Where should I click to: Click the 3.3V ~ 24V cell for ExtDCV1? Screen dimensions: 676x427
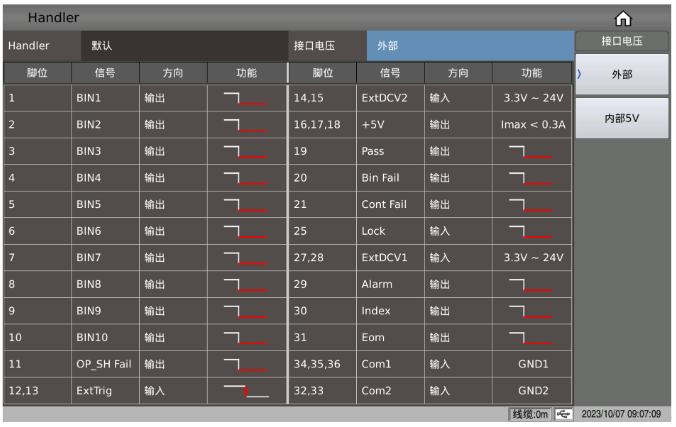532,258
